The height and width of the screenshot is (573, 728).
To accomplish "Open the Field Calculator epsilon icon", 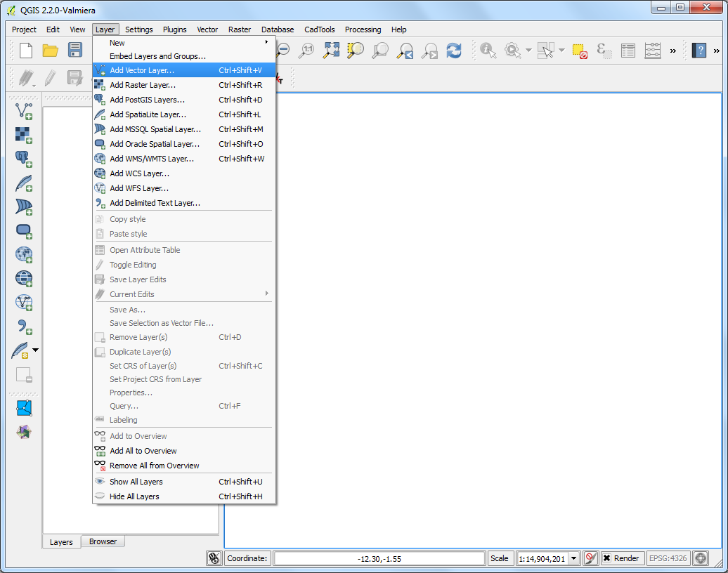I will click(604, 50).
